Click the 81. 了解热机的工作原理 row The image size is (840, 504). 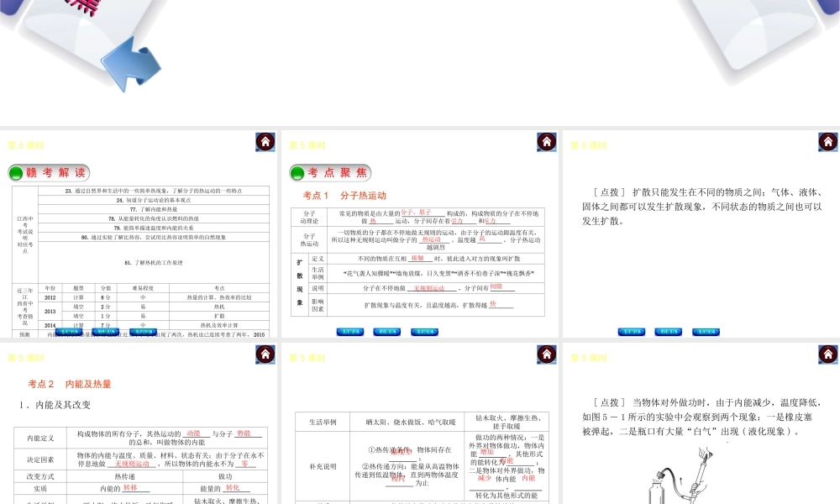pyautogui.click(x=154, y=262)
